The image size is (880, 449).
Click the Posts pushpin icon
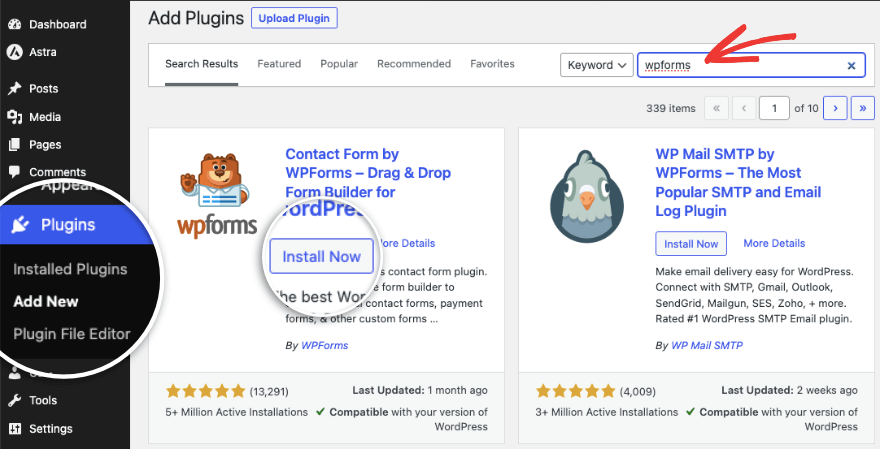point(14,89)
